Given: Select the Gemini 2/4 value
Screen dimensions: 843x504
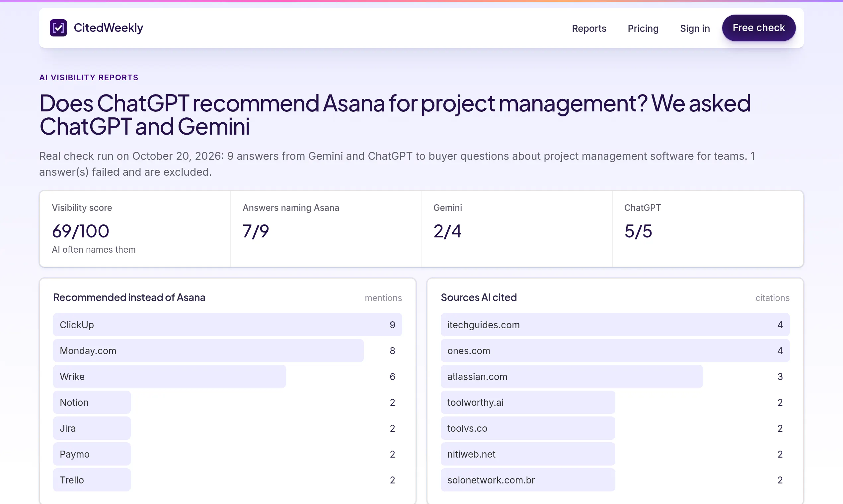Looking at the screenshot, I should (x=447, y=231).
